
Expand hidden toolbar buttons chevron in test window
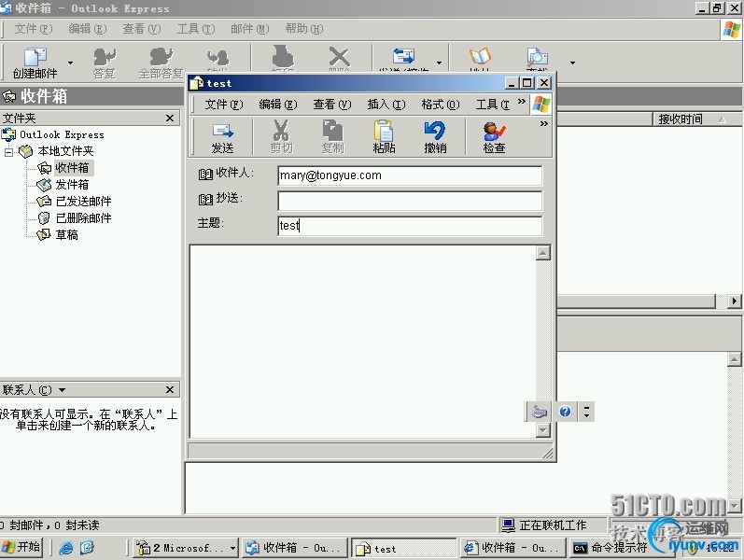click(544, 124)
